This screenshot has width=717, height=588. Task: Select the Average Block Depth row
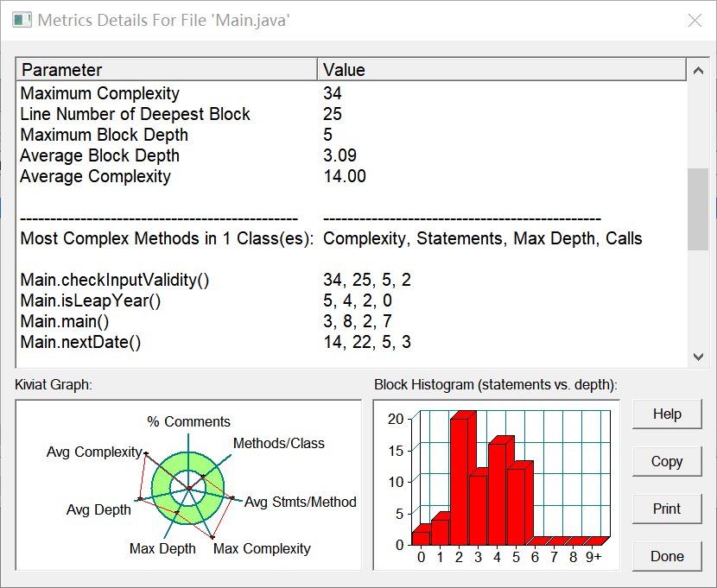tap(352, 155)
